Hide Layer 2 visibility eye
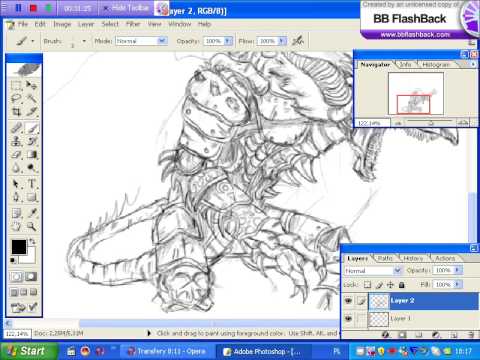Image resolution: width=480 pixels, height=360 pixels. (x=348, y=301)
